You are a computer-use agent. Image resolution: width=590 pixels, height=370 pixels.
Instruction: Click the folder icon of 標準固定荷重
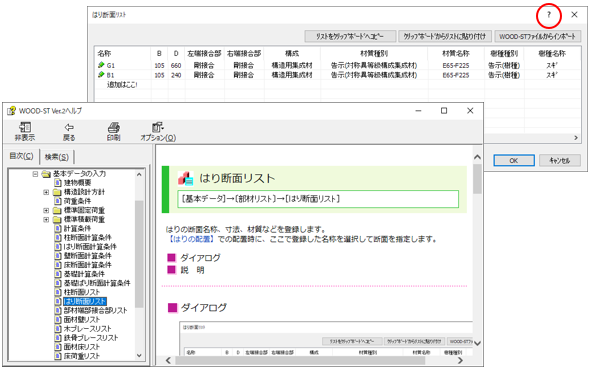(x=57, y=210)
